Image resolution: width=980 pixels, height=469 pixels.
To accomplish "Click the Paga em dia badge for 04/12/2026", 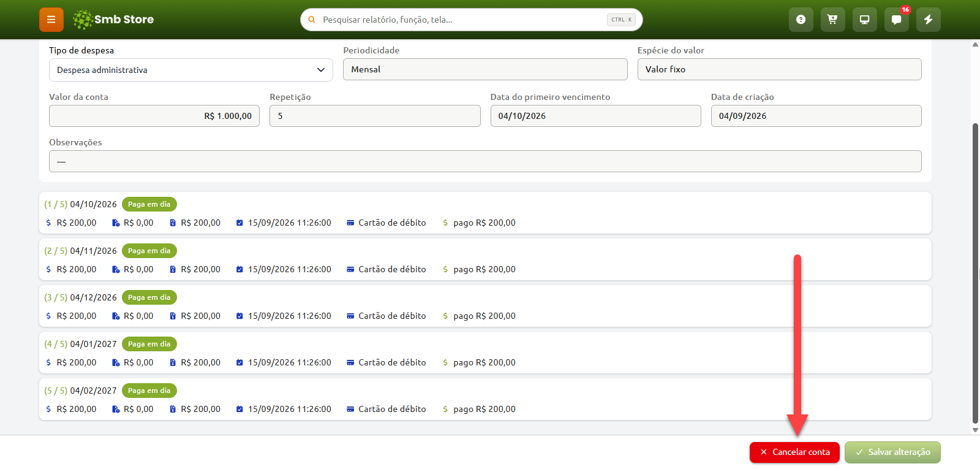I will 149,297.
